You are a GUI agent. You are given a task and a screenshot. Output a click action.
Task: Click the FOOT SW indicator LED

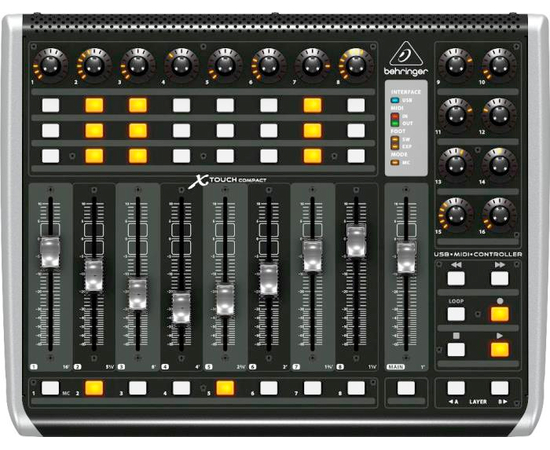tap(395, 139)
